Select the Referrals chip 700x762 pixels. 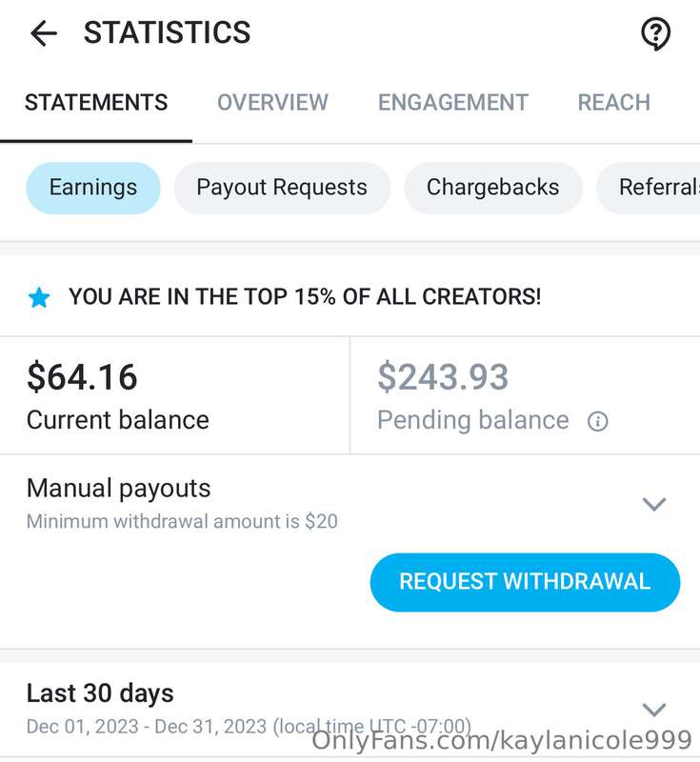[x=650, y=188]
